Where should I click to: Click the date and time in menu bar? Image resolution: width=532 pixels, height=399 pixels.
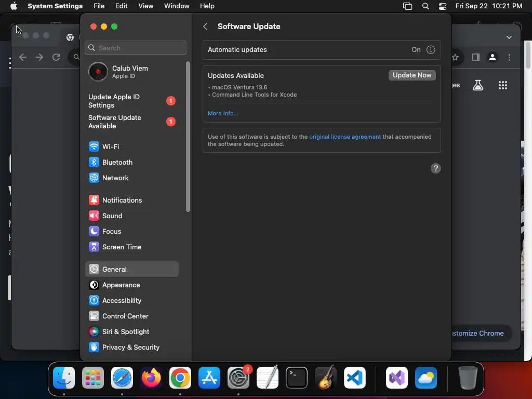[488, 6]
